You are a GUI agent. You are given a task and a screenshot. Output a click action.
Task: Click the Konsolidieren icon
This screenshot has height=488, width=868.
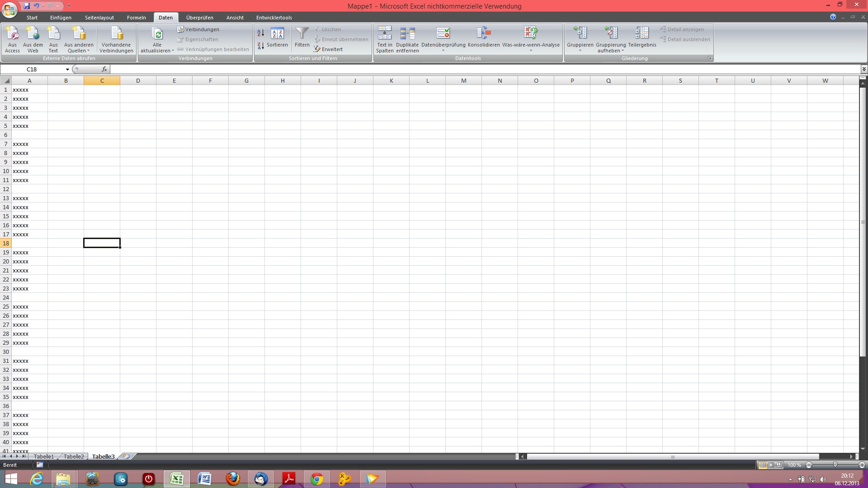[x=483, y=33]
